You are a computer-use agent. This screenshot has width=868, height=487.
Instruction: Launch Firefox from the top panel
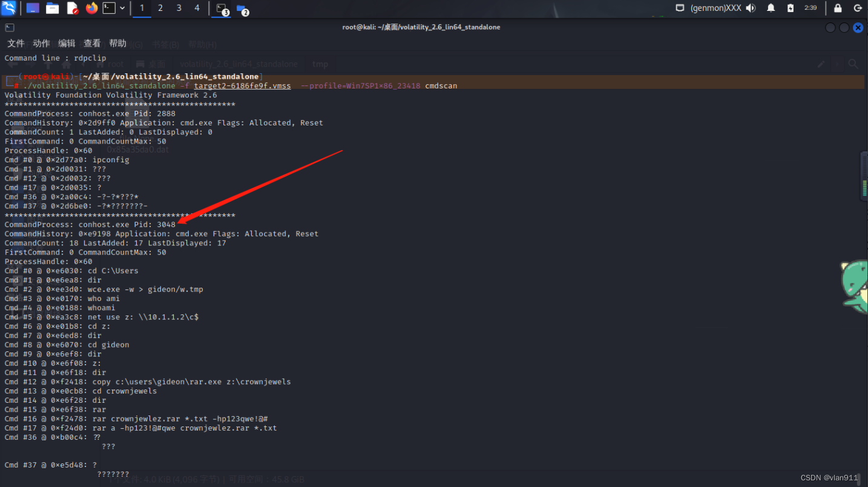coord(91,8)
